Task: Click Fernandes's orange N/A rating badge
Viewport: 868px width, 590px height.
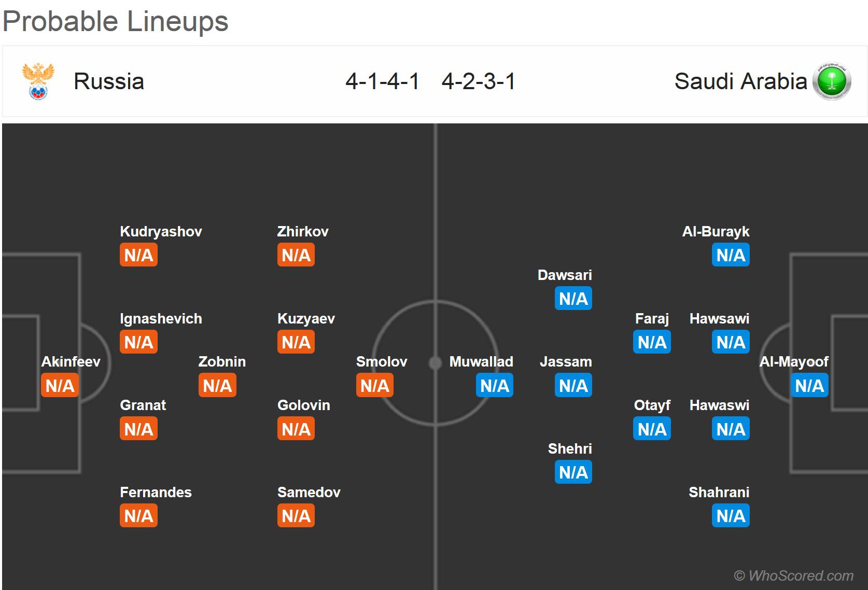Action: (x=138, y=516)
